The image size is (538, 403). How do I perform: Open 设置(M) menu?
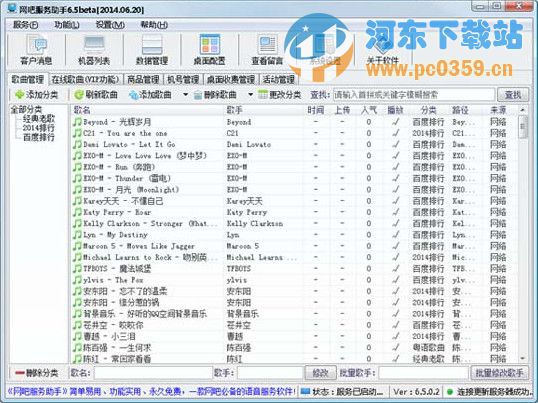point(110,25)
